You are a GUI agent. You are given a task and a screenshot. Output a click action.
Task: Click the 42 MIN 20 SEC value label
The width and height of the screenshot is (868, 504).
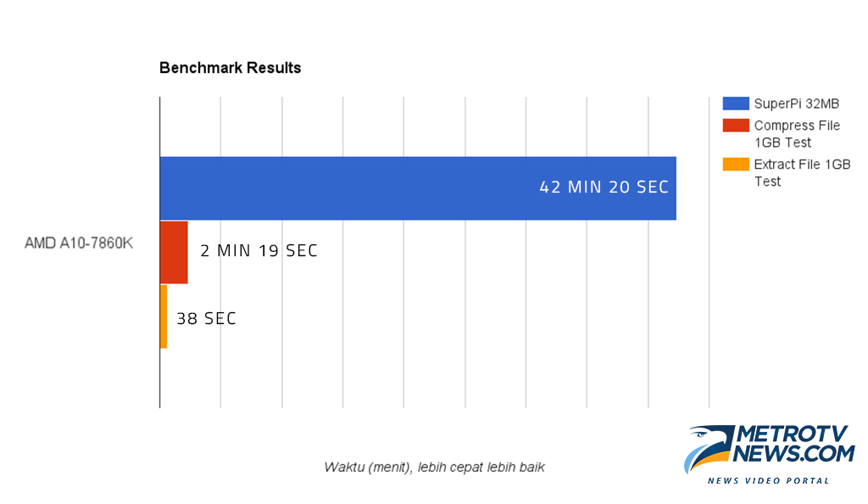(x=604, y=188)
